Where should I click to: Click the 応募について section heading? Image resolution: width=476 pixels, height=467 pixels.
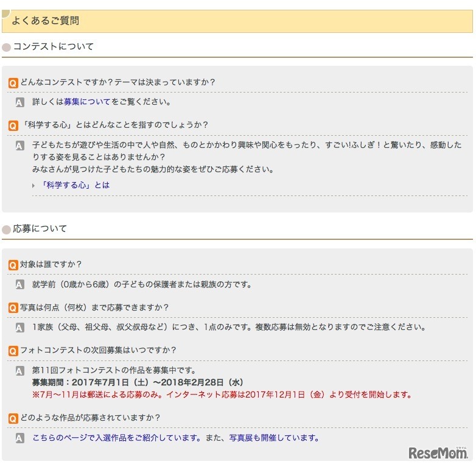(x=40, y=229)
